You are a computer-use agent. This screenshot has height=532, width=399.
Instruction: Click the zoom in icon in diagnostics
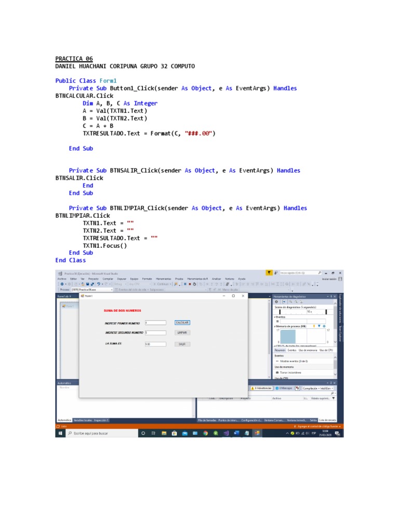coord(290,302)
